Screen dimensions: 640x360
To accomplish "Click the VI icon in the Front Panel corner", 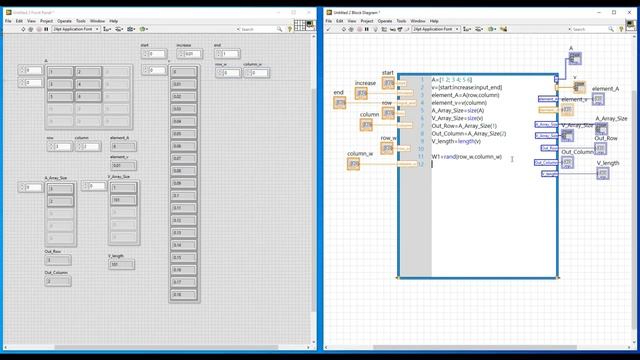I will pos(311,25).
